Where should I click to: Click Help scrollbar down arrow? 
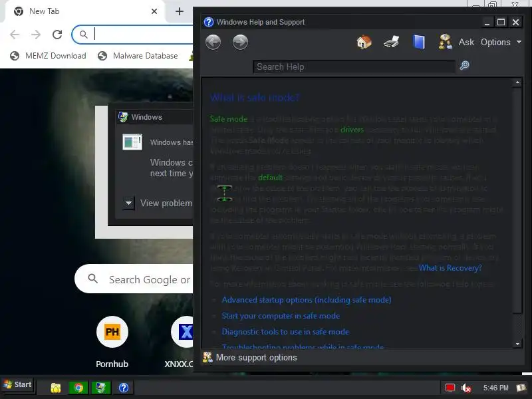(517, 344)
